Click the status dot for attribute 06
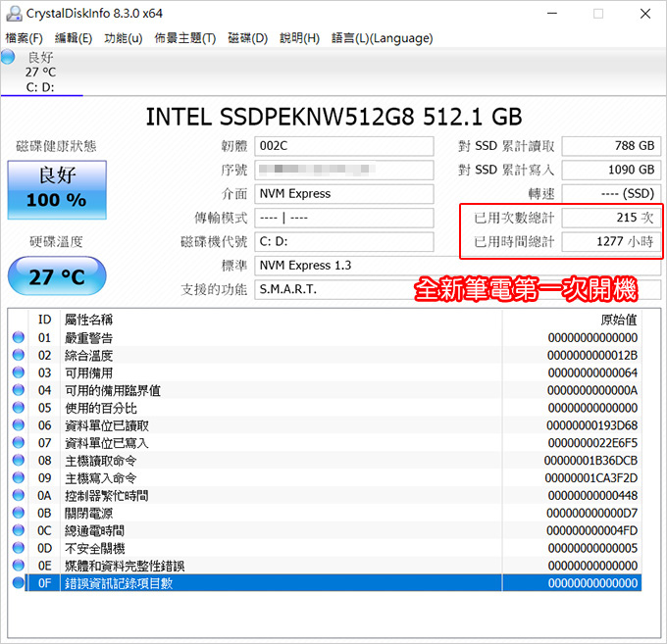667x644 pixels. [x=19, y=424]
